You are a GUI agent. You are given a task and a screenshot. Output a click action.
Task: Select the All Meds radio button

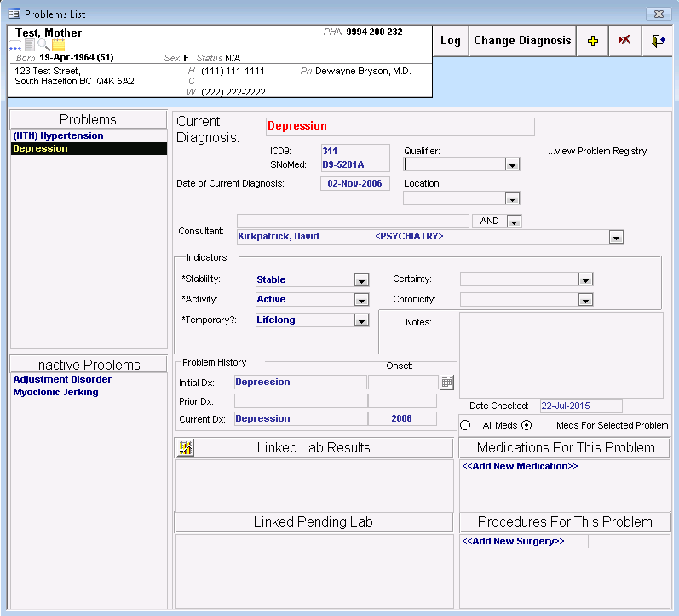[465, 425]
